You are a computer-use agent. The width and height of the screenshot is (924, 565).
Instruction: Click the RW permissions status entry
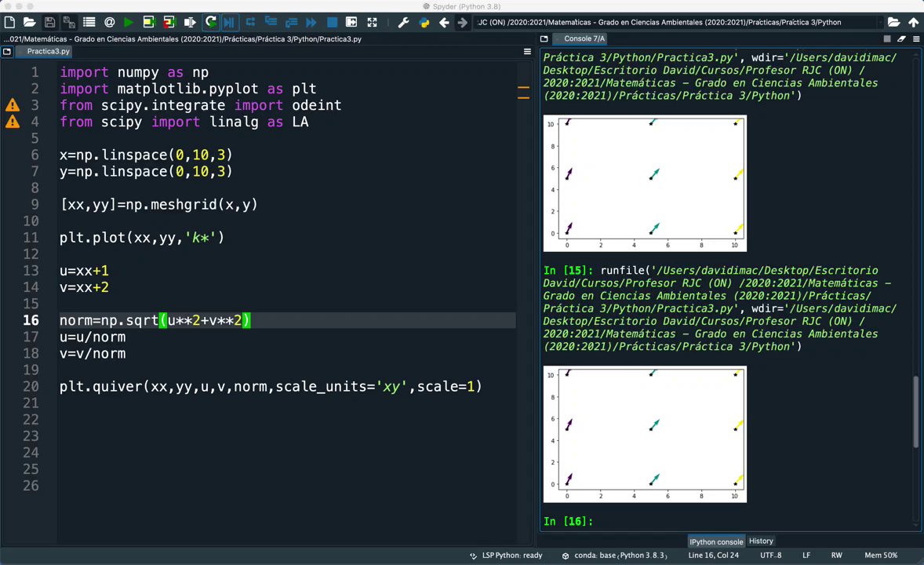836,556
